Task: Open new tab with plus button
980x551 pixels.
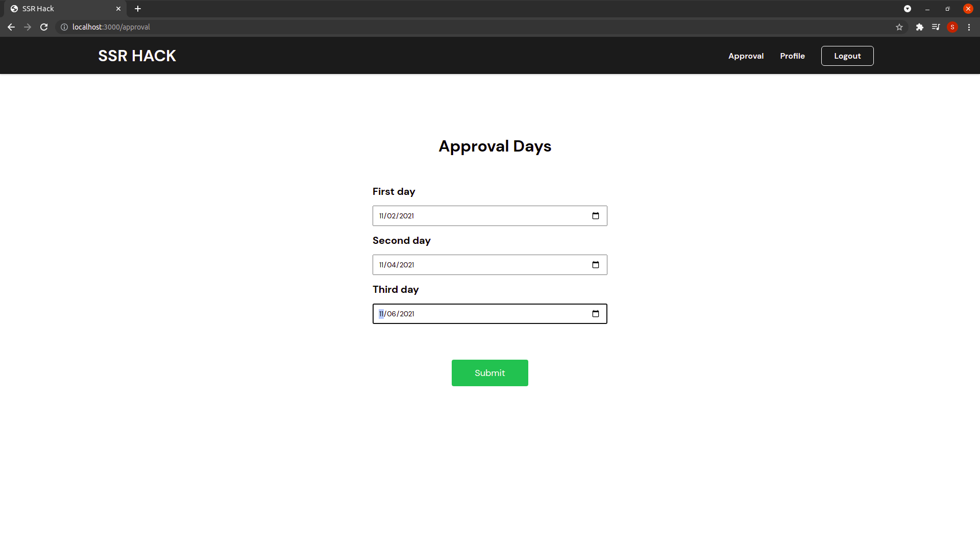Action: tap(138, 9)
